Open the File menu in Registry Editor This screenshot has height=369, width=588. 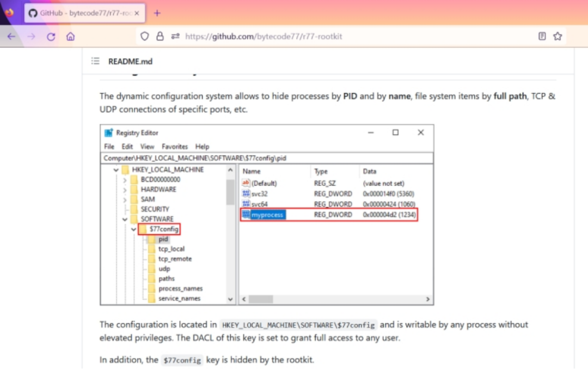point(109,147)
